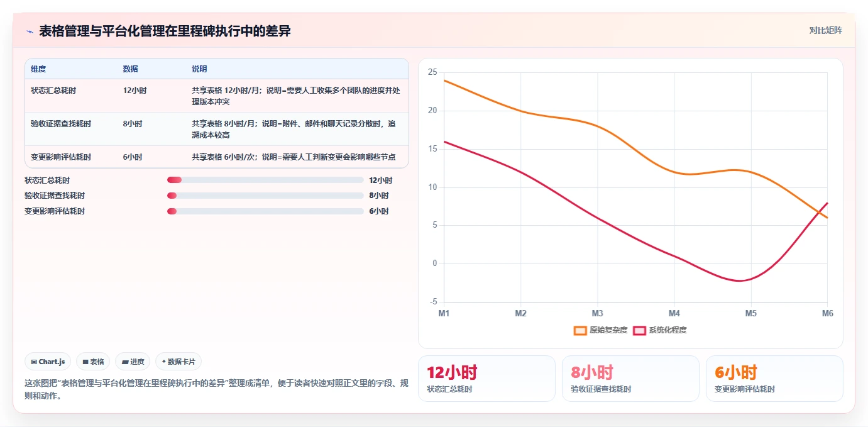Click the 25 y-axis tick label

point(432,72)
